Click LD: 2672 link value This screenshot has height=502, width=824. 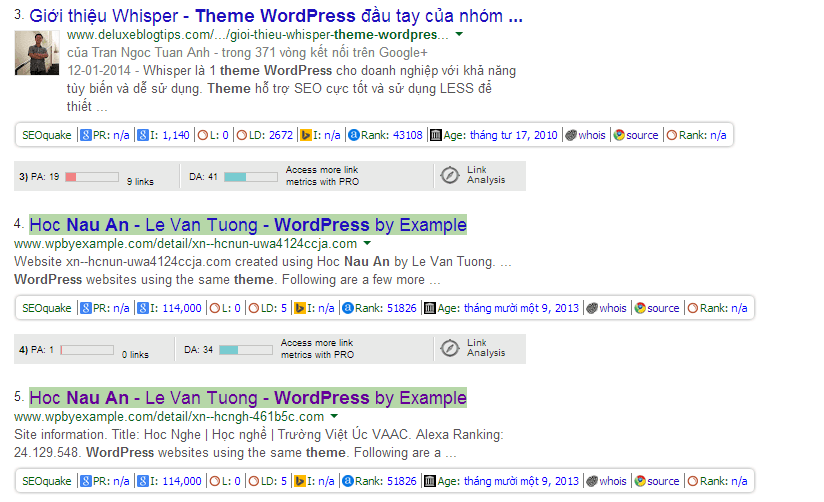coord(281,135)
